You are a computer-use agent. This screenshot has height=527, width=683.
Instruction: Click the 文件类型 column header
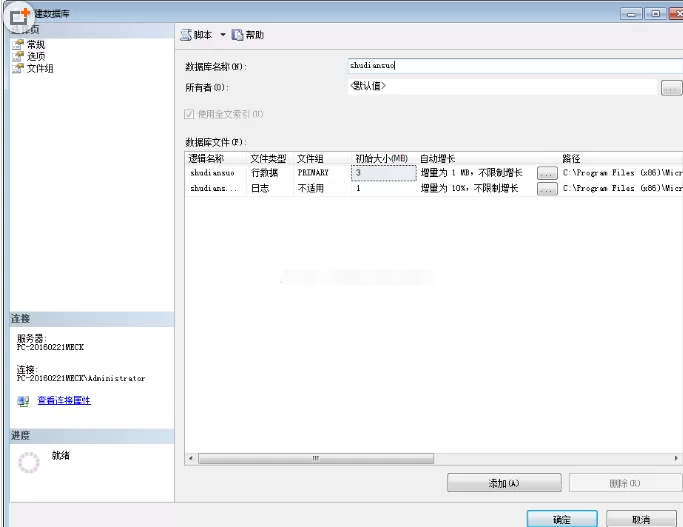(x=268, y=159)
